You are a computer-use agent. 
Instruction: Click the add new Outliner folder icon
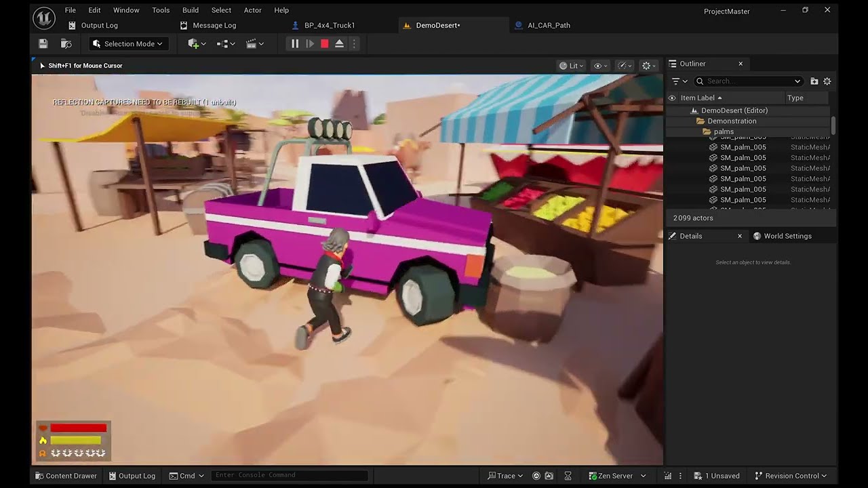(814, 81)
